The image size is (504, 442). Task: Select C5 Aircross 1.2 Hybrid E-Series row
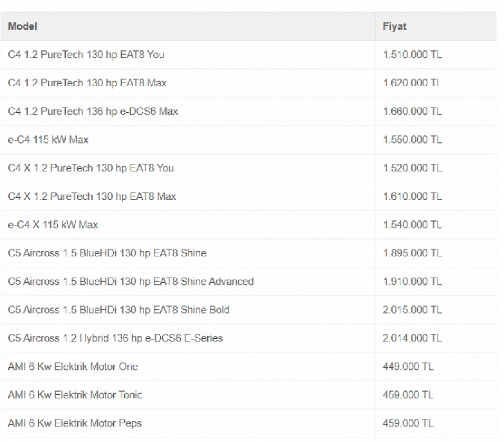click(115, 338)
